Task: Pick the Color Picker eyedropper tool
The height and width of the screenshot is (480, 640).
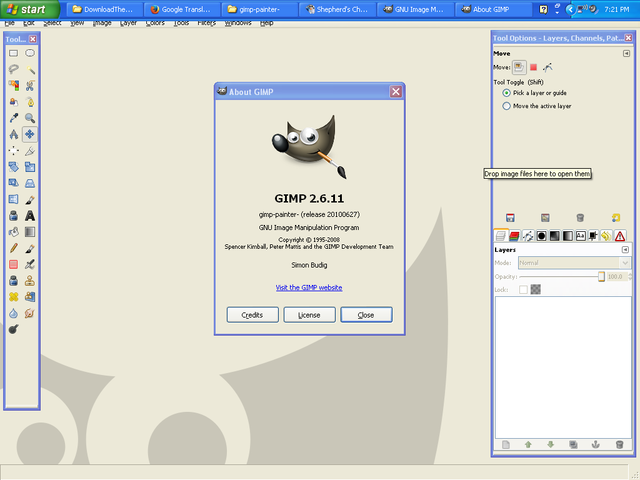Action: 13,118
